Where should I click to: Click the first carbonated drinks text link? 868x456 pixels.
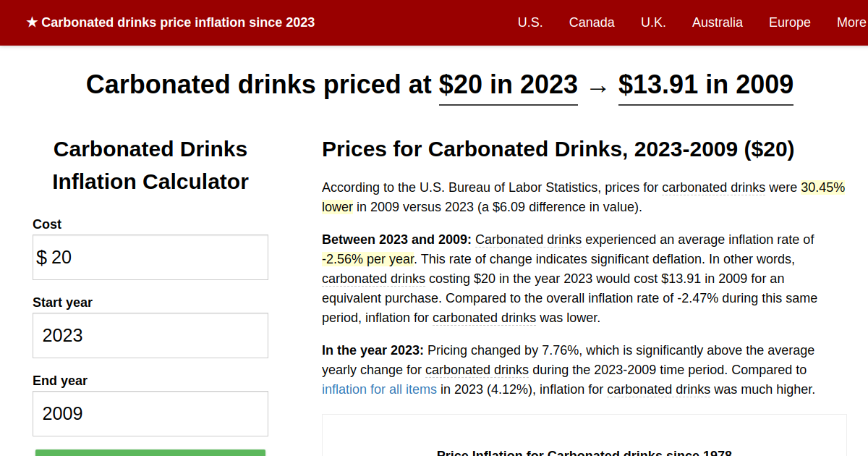[x=713, y=187]
